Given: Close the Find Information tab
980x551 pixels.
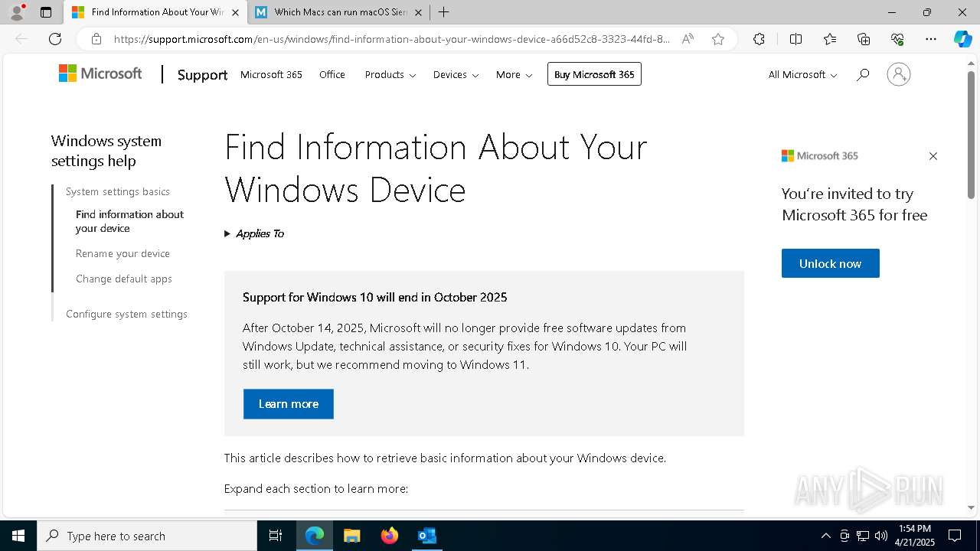Looking at the screenshot, I should [235, 12].
